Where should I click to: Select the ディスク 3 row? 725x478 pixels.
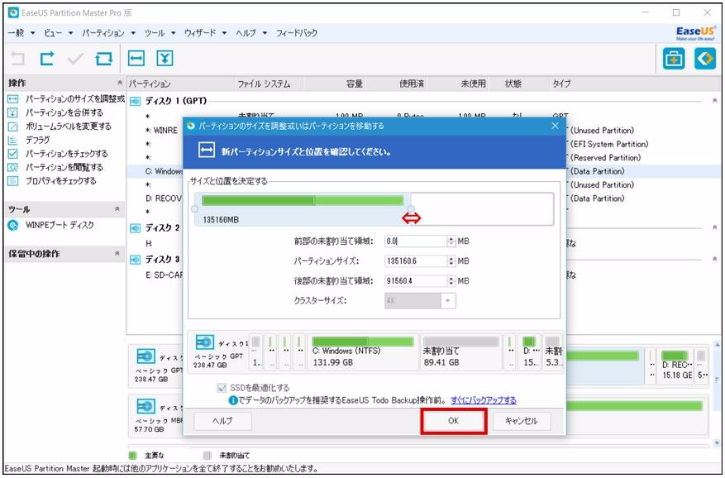(x=163, y=259)
